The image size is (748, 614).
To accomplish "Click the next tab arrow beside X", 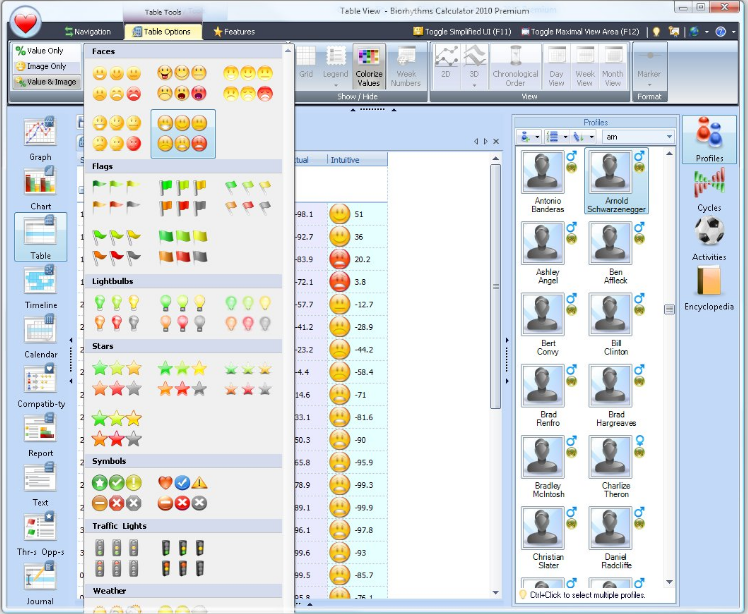I will click(x=486, y=141).
